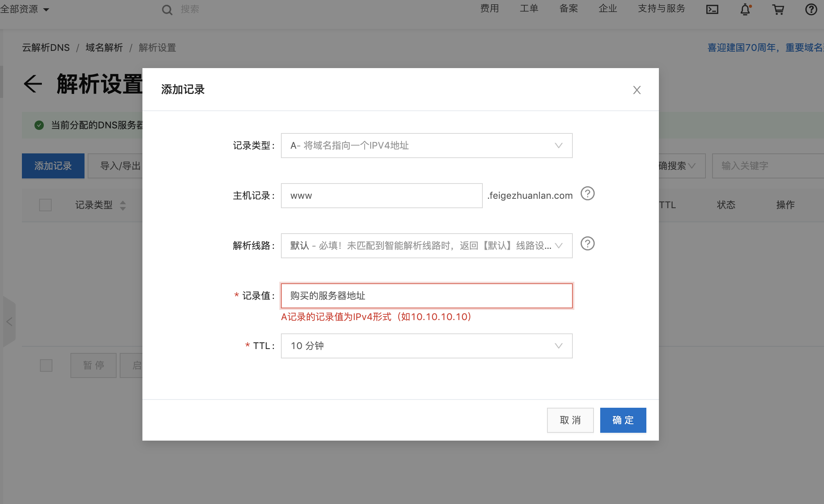Open the notification bell

tap(745, 9)
